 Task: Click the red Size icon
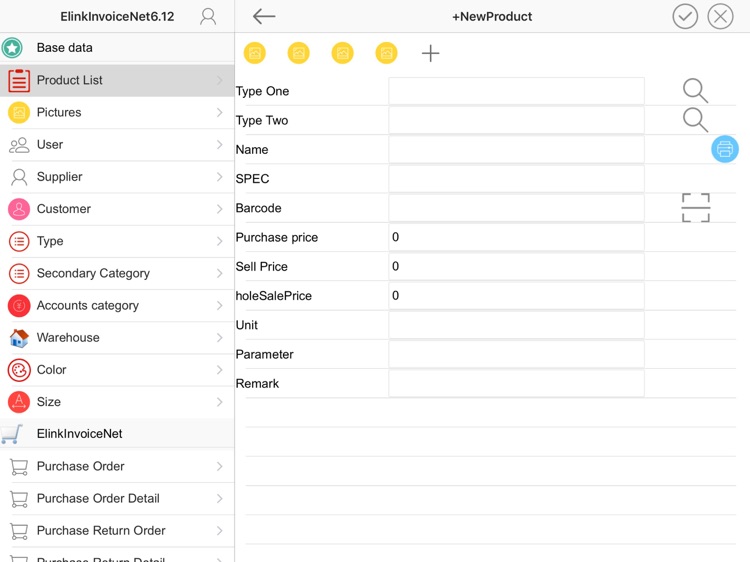click(19, 402)
